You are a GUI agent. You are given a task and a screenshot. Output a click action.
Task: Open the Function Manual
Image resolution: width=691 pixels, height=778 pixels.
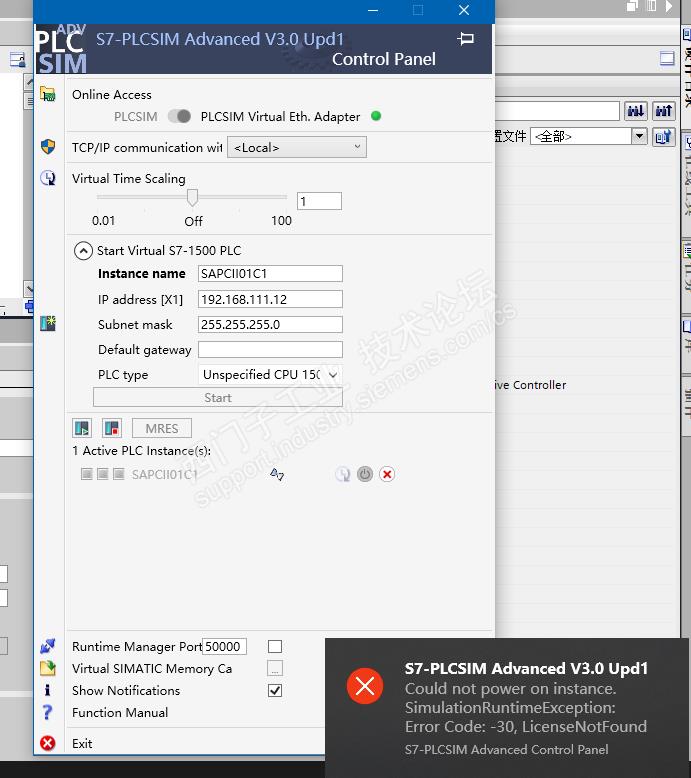pos(120,713)
